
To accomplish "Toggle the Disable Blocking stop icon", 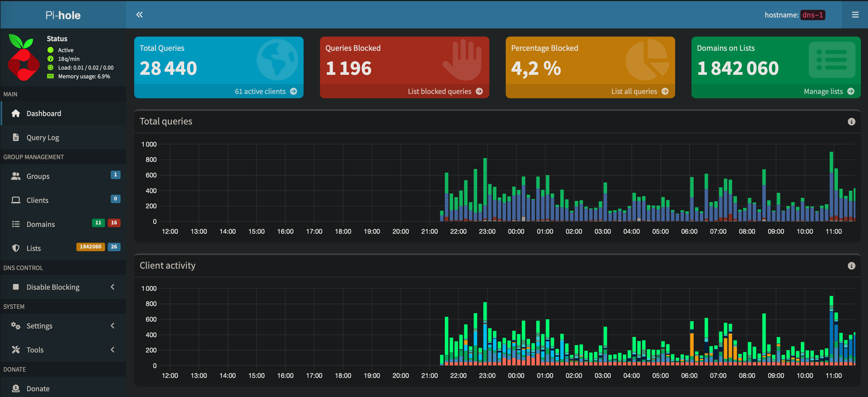I will [x=16, y=287].
